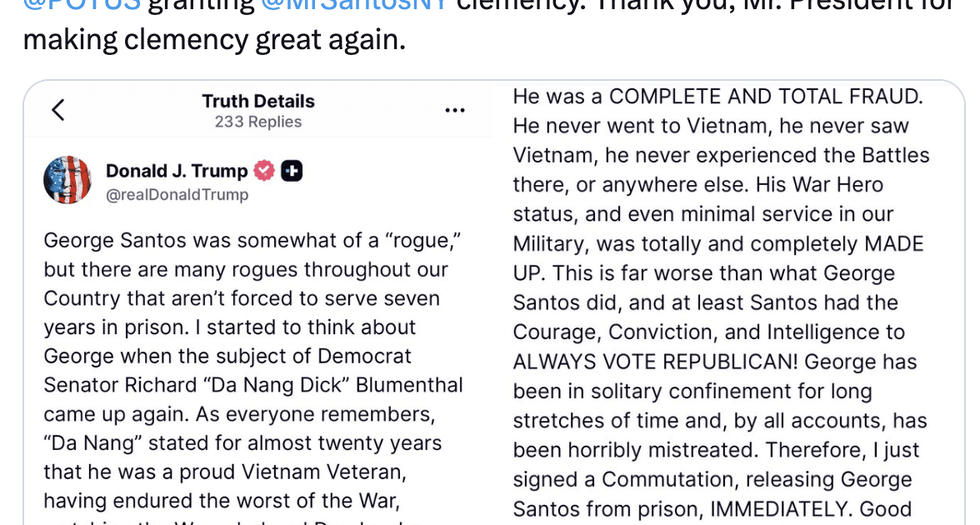
Task: Click the "Da Nang Dick" Blumenthal line
Action: coord(252,385)
